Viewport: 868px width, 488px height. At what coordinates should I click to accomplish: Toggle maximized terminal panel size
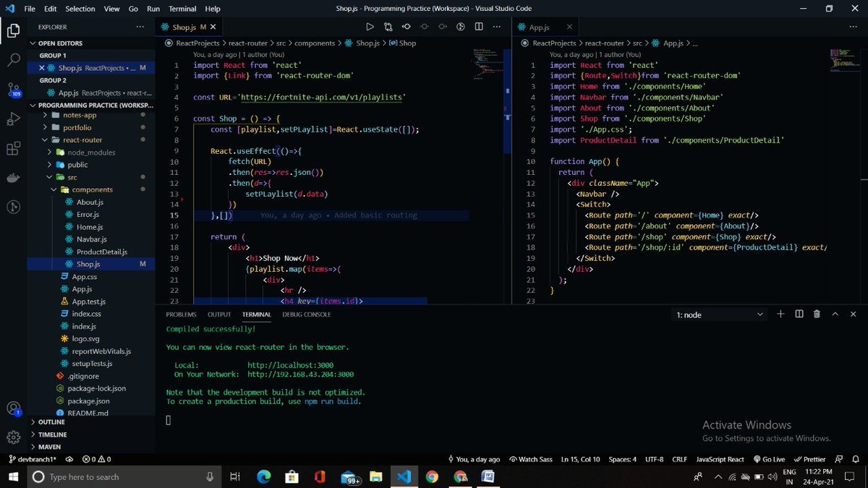[x=835, y=314]
